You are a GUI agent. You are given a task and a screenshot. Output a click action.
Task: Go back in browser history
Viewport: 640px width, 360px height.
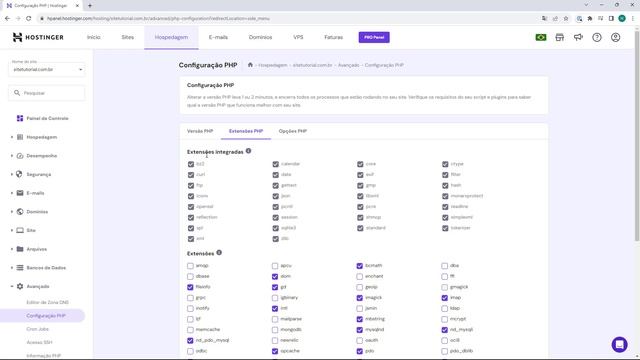tap(7, 18)
